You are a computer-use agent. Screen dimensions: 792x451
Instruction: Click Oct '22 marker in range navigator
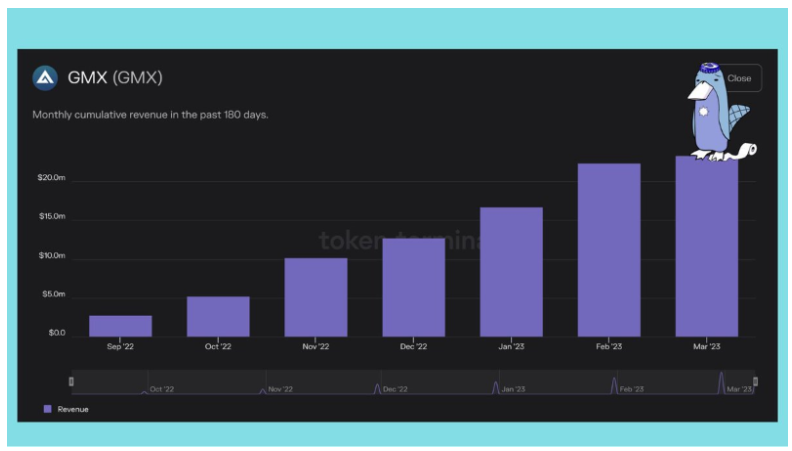pos(162,389)
